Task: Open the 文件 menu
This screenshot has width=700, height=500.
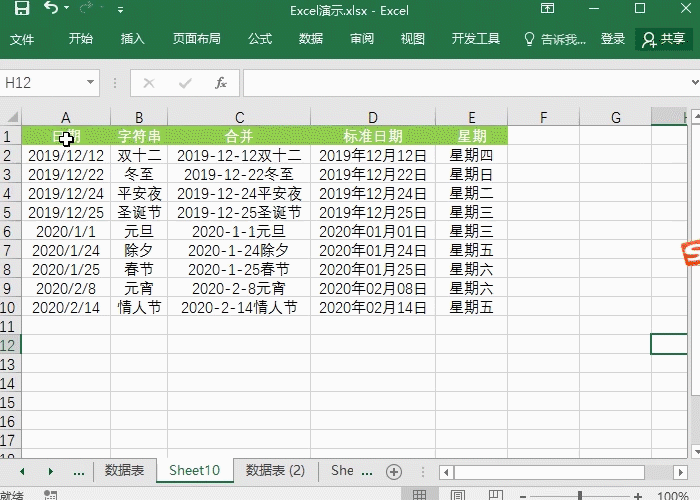Action: tap(22, 39)
